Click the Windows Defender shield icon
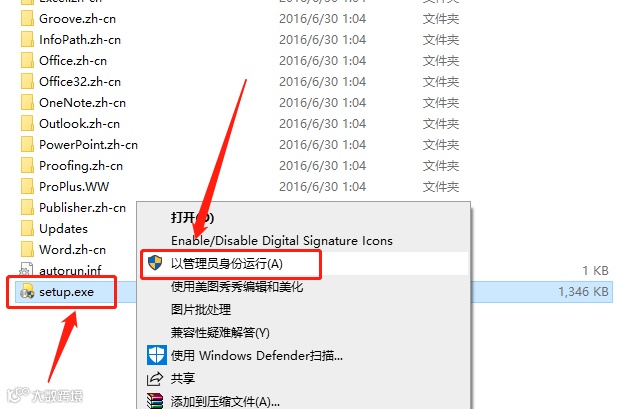The height and width of the screenshot is (409, 623). tap(157, 355)
